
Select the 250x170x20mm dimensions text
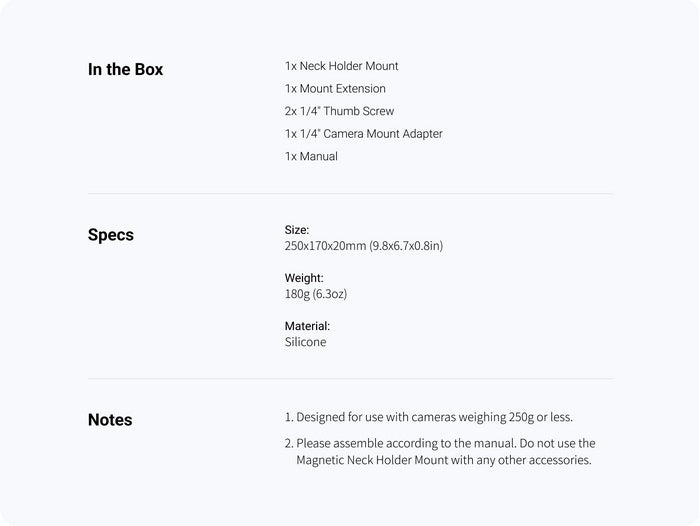363,246
